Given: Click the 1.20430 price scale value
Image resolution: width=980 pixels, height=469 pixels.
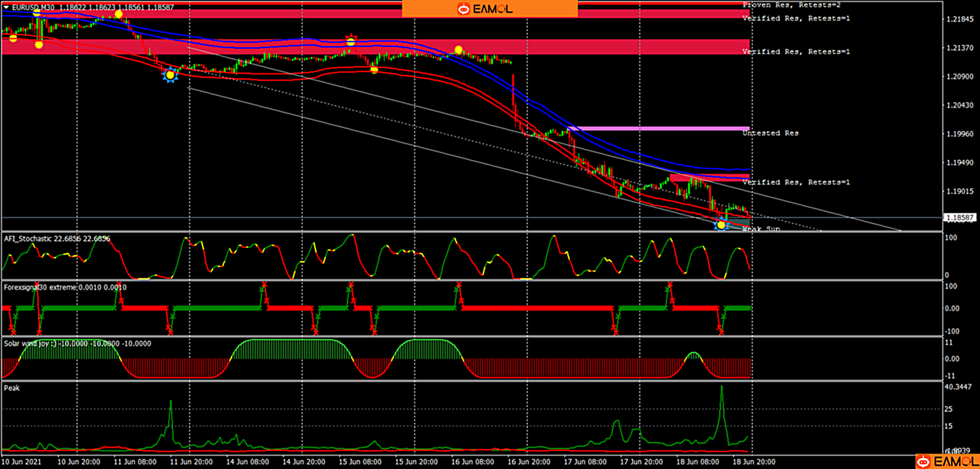Looking at the screenshot, I should [x=960, y=105].
